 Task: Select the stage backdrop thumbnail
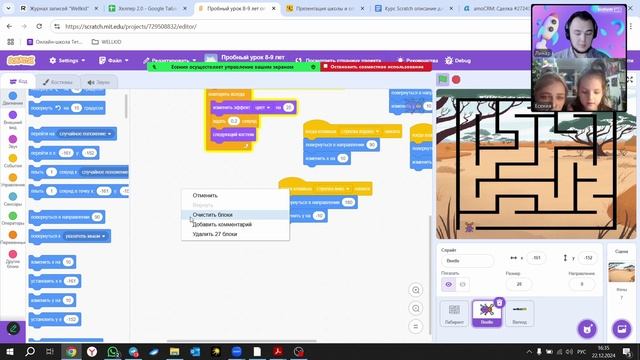(622, 272)
